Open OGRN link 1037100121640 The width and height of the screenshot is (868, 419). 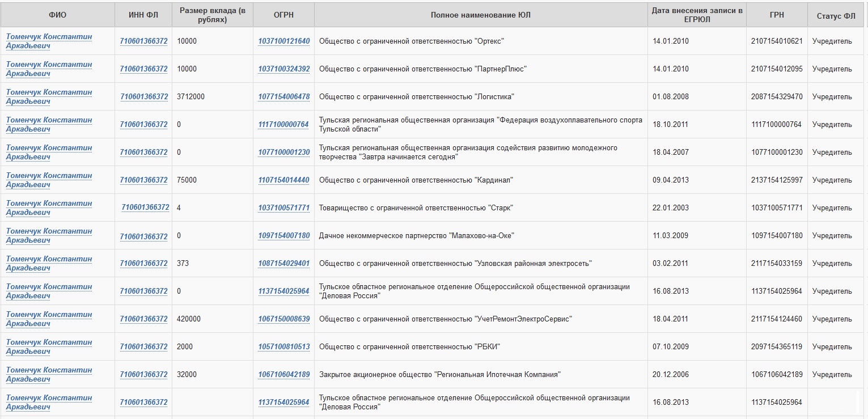pyautogui.click(x=284, y=41)
